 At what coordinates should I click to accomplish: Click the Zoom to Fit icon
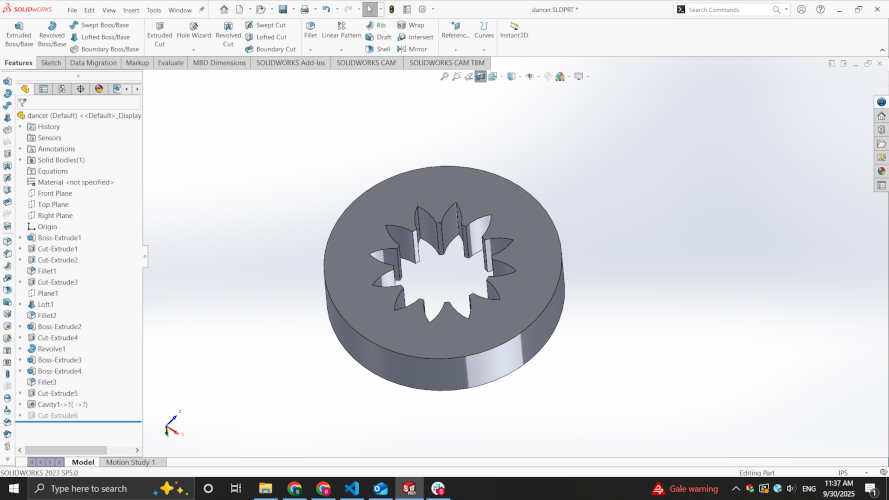pyautogui.click(x=445, y=76)
